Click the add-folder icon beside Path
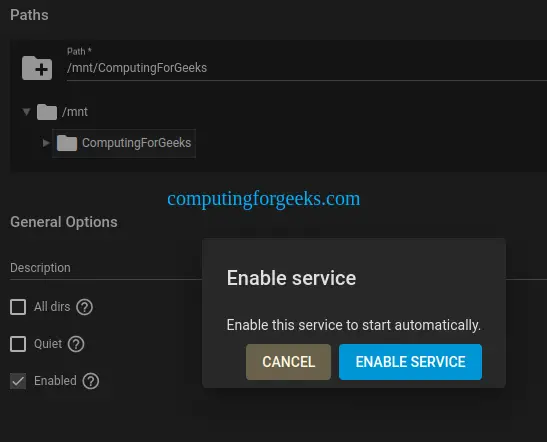Image resolution: width=547 pixels, height=442 pixels. click(37, 68)
